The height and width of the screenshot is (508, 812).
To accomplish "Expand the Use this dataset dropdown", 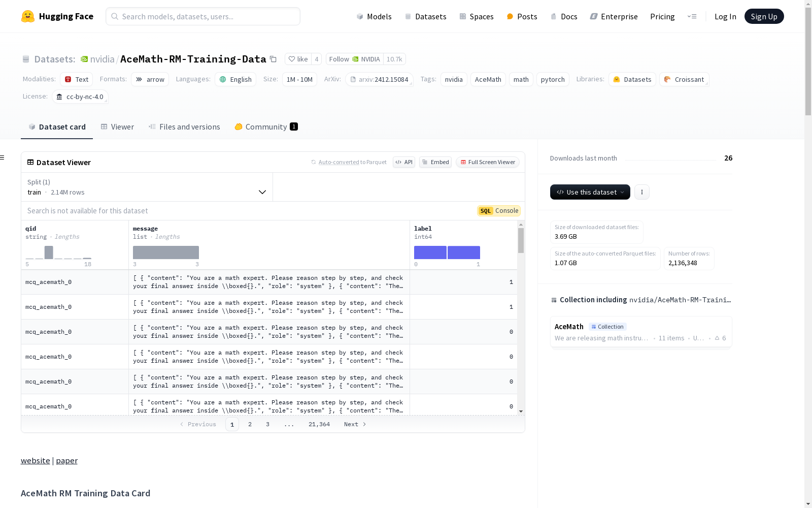I will click(590, 192).
